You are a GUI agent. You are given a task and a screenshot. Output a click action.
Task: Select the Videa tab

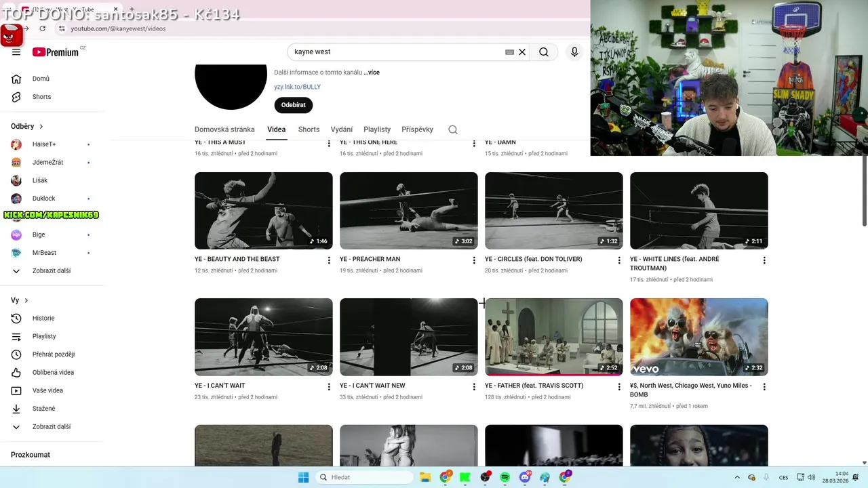276,129
